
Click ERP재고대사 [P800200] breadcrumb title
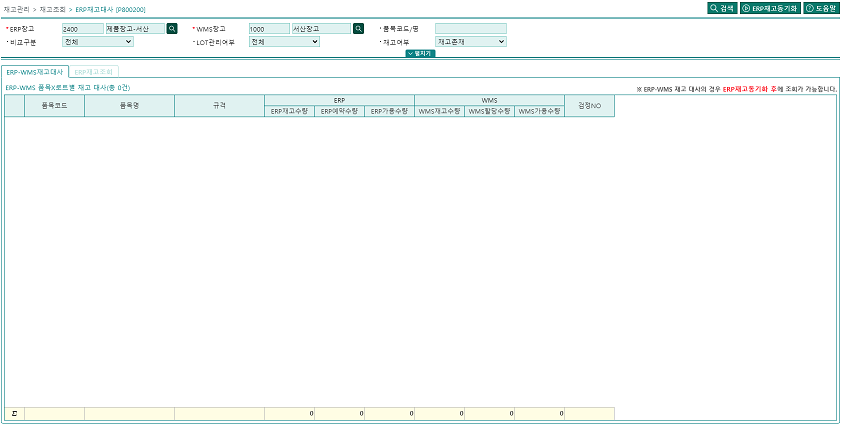click(110, 9)
